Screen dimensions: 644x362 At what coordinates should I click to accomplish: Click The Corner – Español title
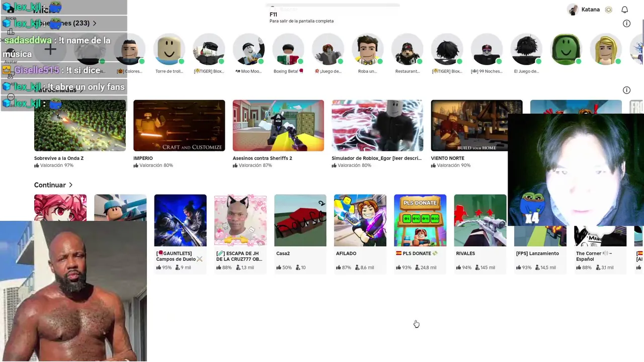click(594, 256)
